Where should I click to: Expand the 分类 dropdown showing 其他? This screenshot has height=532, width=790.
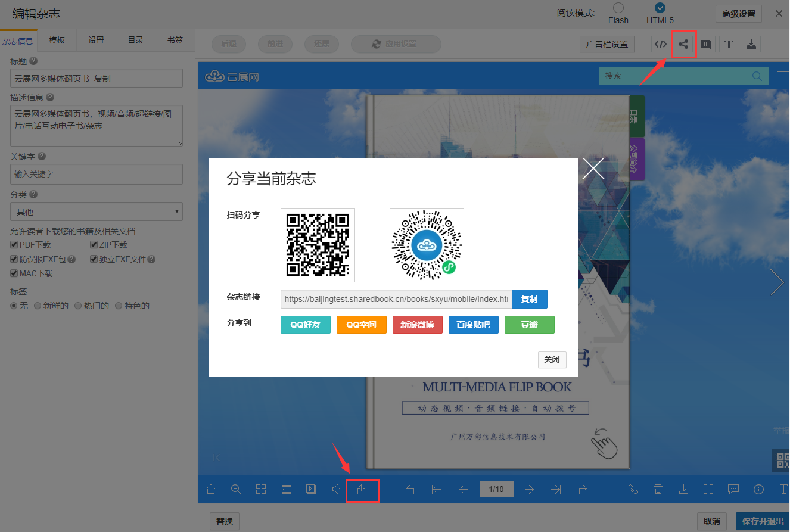(x=97, y=211)
